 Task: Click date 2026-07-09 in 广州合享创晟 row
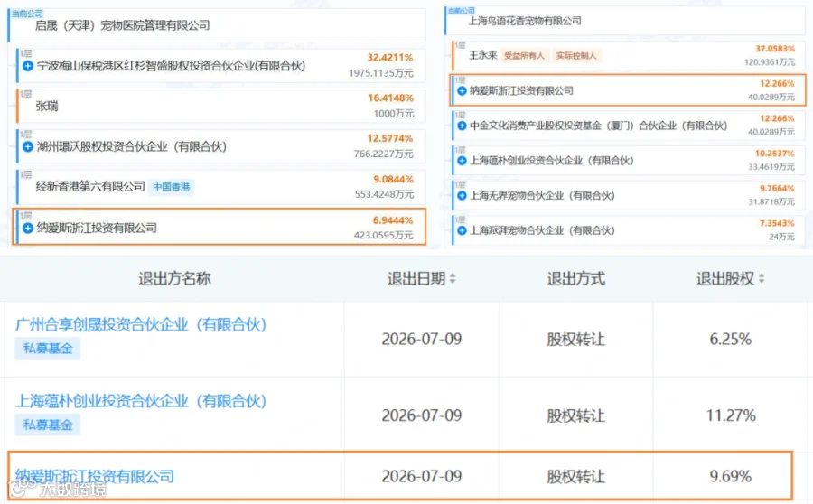click(422, 339)
